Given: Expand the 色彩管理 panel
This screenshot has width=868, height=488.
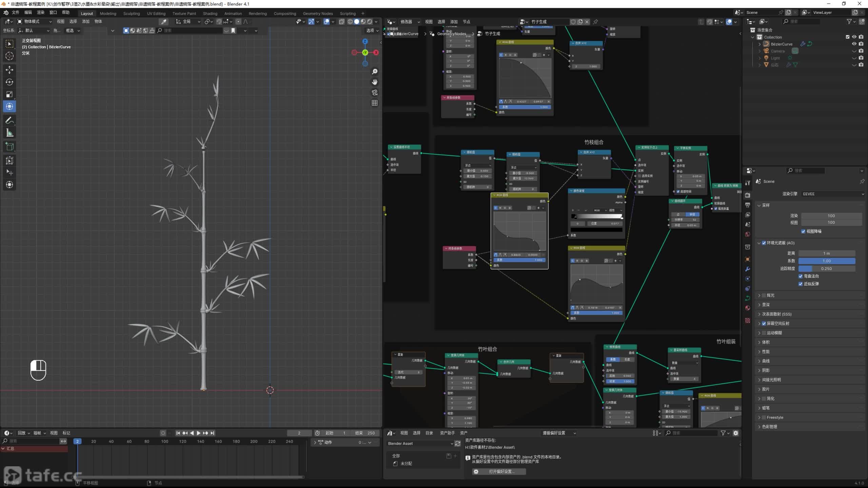Looking at the screenshot, I should (x=769, y=427).
